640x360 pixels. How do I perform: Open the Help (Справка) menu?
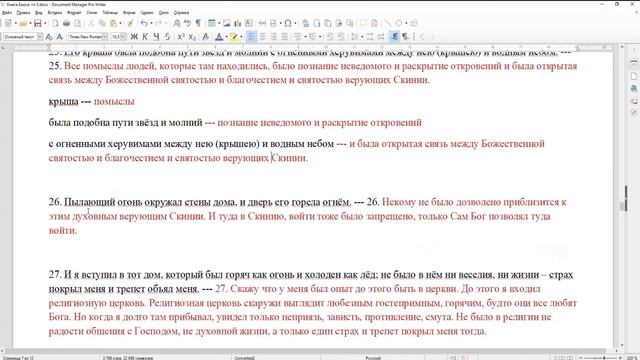[x=181, y=13]
